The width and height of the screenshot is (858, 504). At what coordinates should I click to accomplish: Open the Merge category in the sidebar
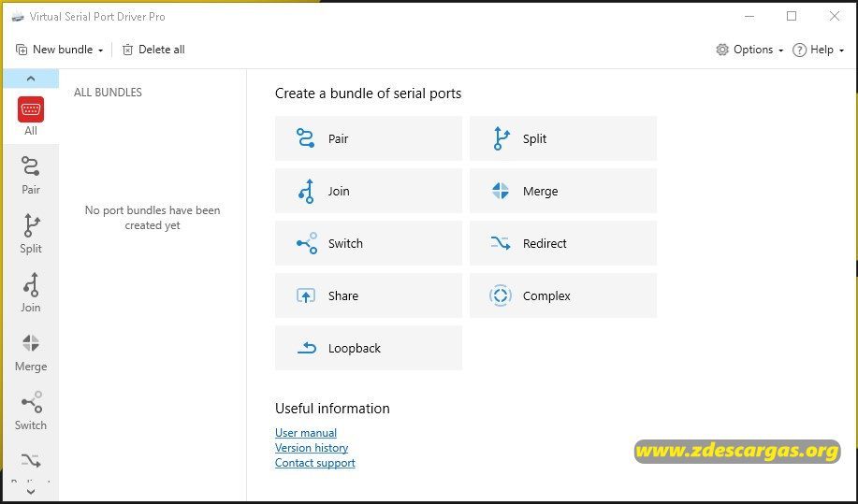pyautogui.click(x=31, y=352)
